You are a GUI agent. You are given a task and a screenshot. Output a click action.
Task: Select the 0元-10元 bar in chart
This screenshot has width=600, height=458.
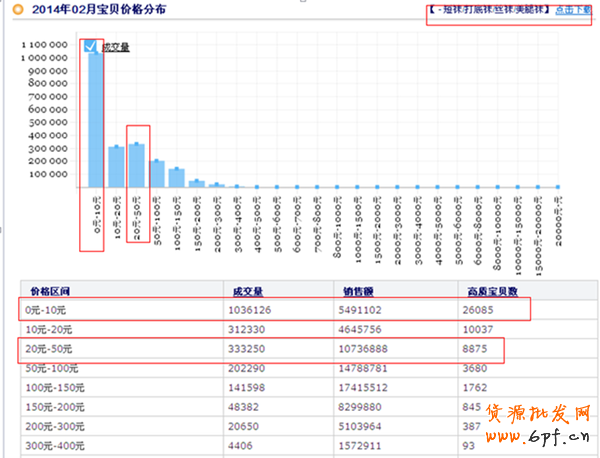click(x=96, y=120)
